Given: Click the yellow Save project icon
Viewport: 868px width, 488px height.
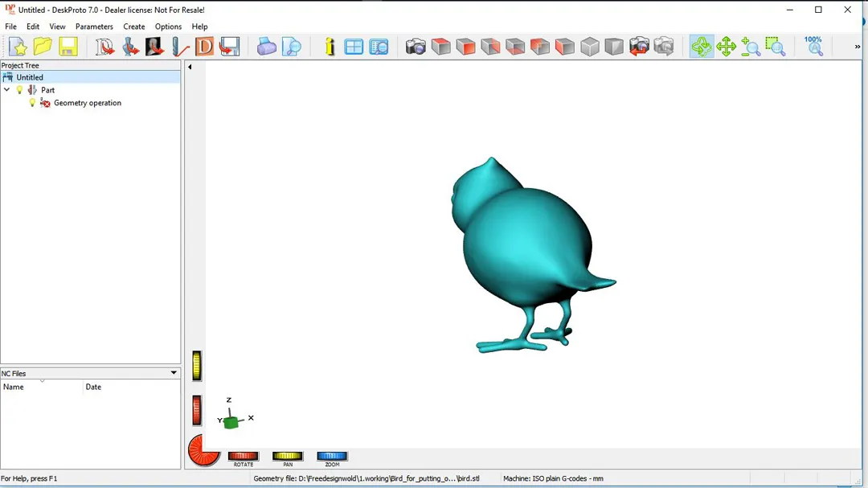Looking at the screenshot, I should pyautogui.click(x=68, y=47).
